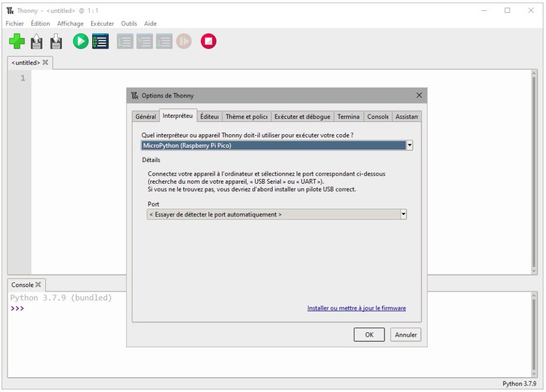
Task: Confirm options by clicking OK
Action: pyautogui.click(x=369, y=334)
